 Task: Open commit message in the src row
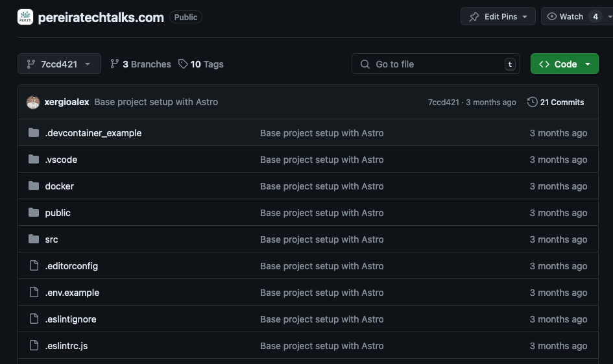pos(322,239)
